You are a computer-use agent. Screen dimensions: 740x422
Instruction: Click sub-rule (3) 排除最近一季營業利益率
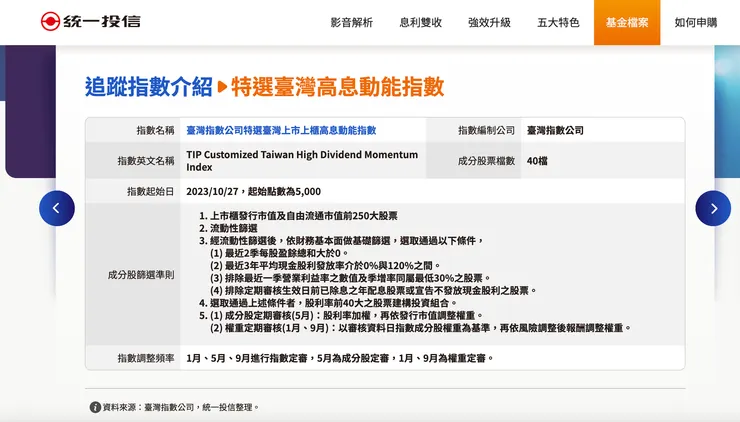[351, 278]
